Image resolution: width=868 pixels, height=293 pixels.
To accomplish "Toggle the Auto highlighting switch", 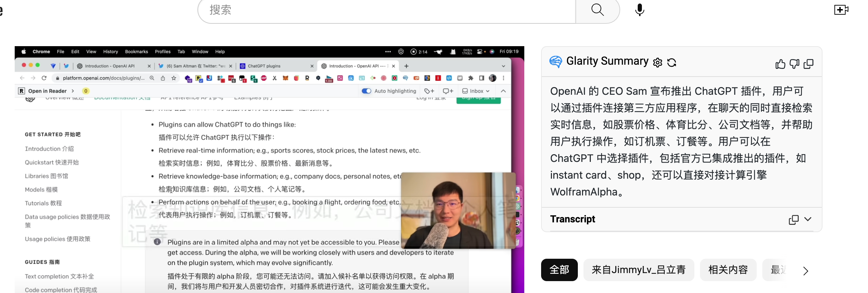I will tap(366, 91).
